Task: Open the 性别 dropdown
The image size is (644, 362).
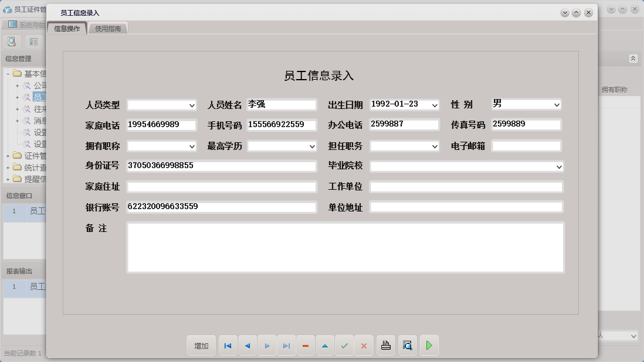Action: (x=558, y=104)
